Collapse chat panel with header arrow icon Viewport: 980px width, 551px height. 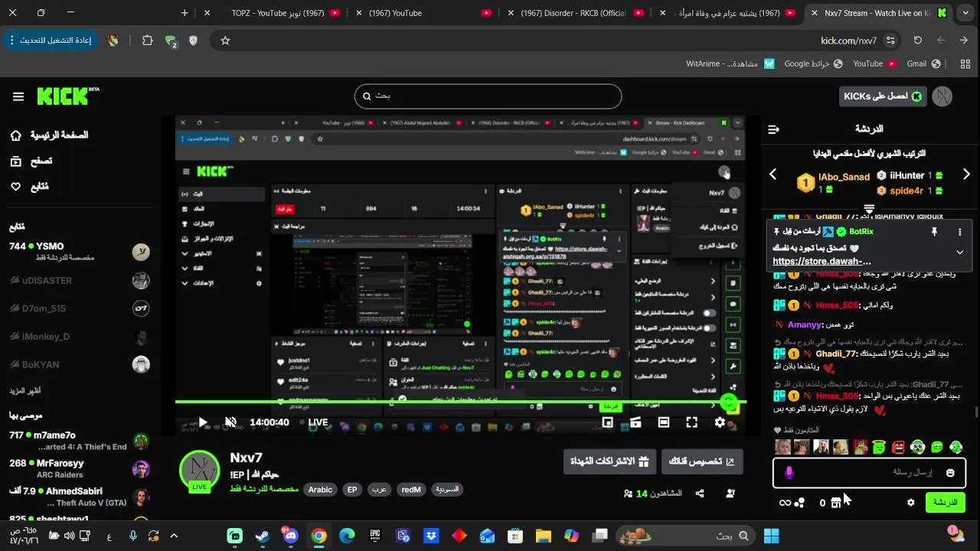tap(773, 129)
